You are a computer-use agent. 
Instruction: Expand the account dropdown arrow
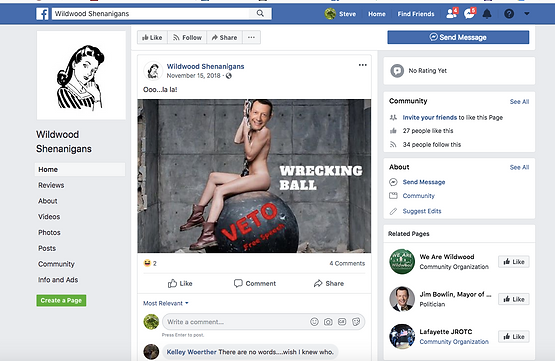[527, 14]
